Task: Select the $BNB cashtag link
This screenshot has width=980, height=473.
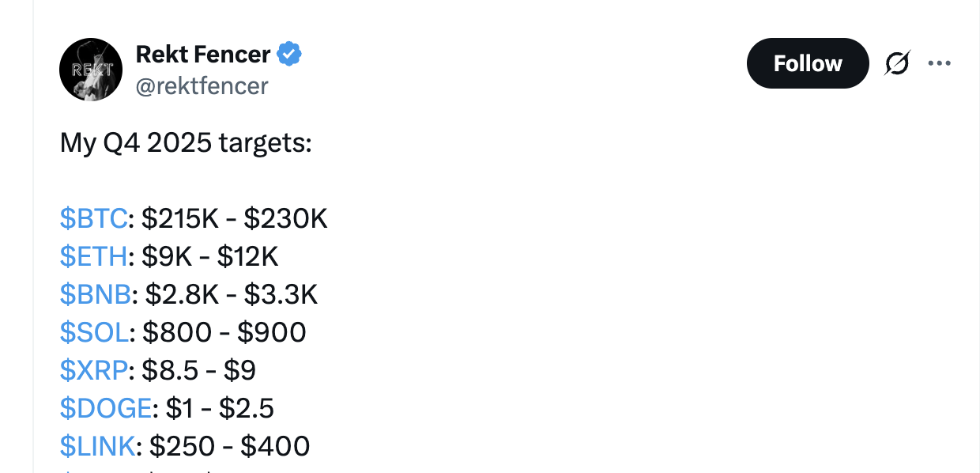Action: [x=96, y=294]
